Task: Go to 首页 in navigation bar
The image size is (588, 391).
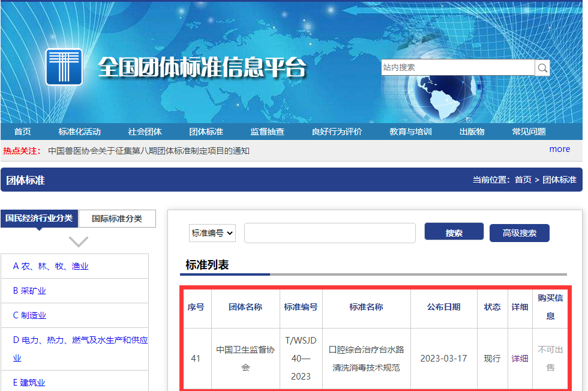Action: click(23, 132)
